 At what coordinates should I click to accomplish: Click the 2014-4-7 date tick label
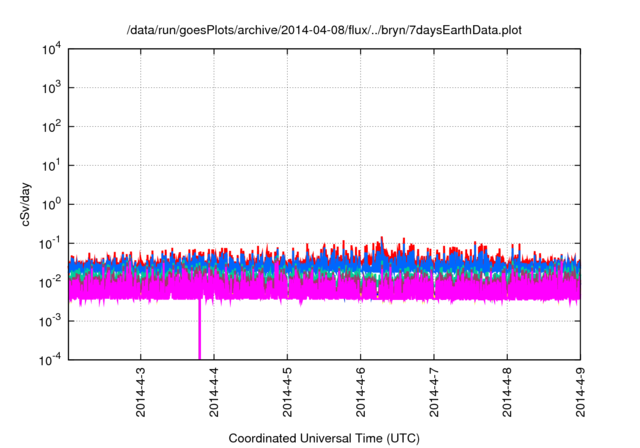(434, 392)
